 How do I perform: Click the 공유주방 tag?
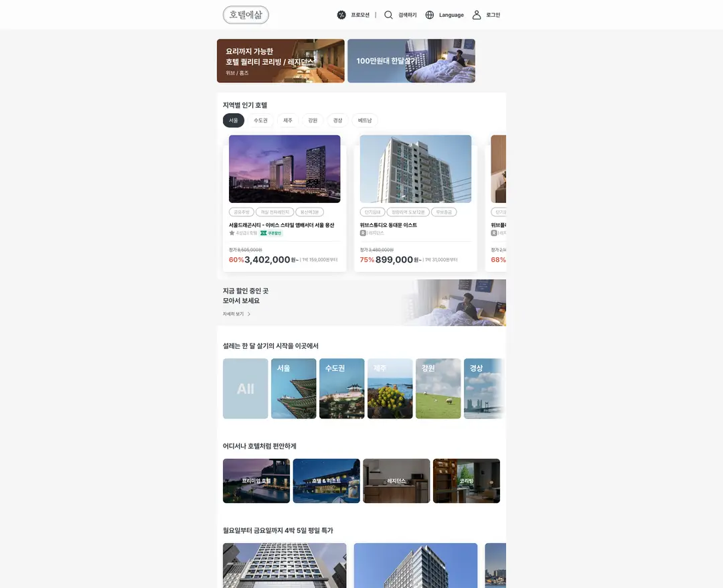click(242, 212)
